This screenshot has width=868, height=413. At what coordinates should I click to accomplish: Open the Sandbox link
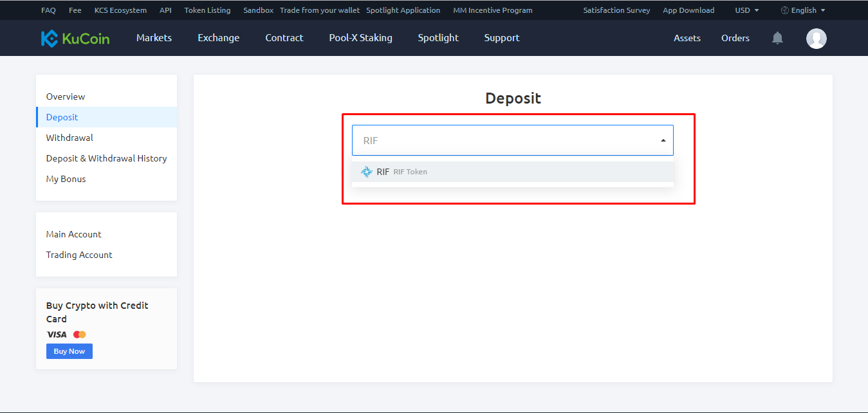click(x=258, y=10)
